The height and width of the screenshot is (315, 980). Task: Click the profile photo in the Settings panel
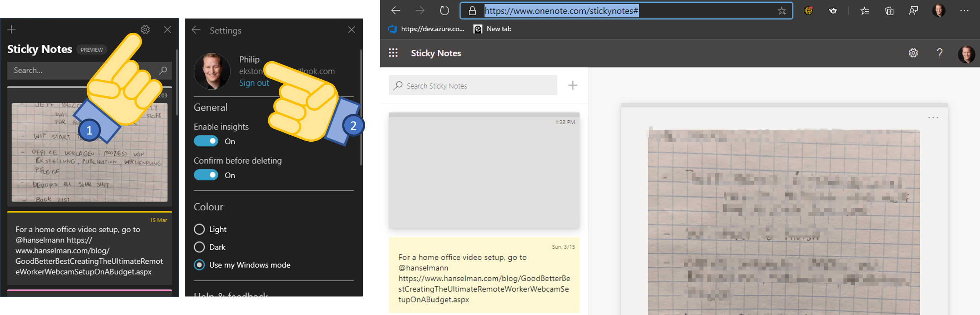pyautogui.click(x=212, y=71)
